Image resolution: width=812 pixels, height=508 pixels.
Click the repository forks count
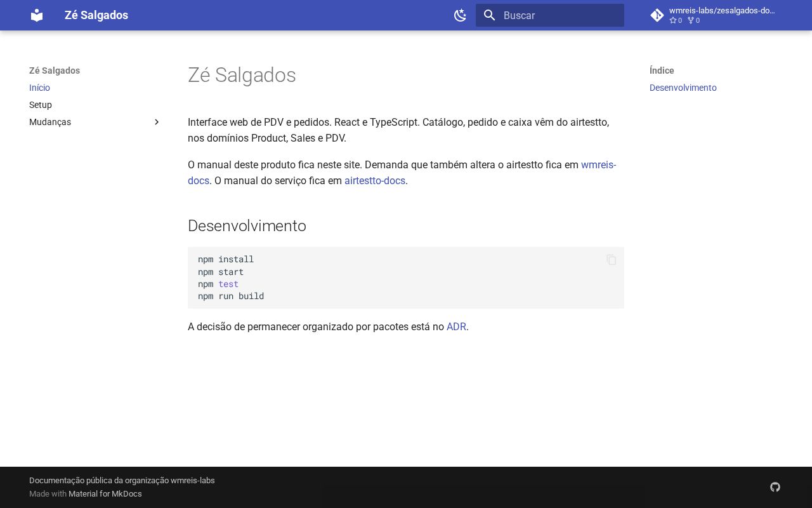pyautogui.click(x=693, y=20)
